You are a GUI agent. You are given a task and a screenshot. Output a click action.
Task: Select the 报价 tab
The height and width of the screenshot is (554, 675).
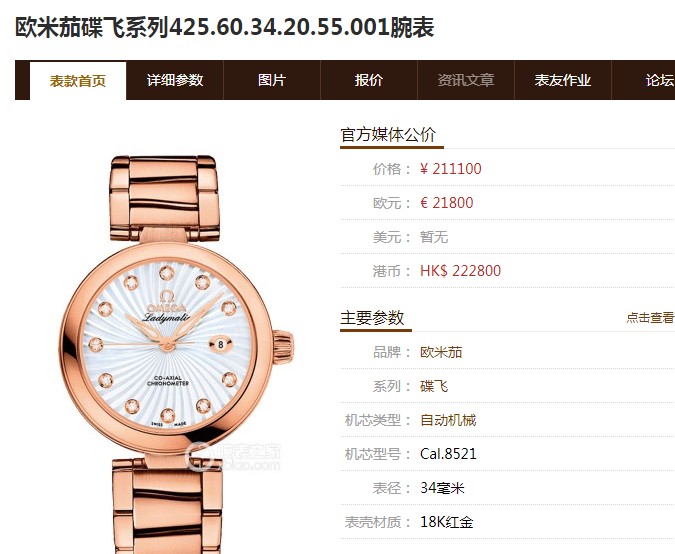coord(369,80)
